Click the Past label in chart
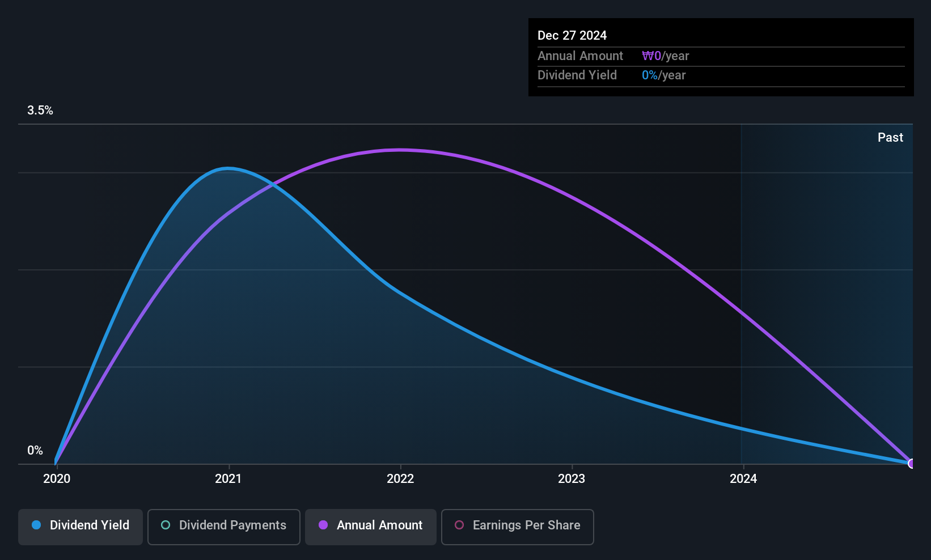This screenshot has height=560, width=931. [x=890, y=138]
